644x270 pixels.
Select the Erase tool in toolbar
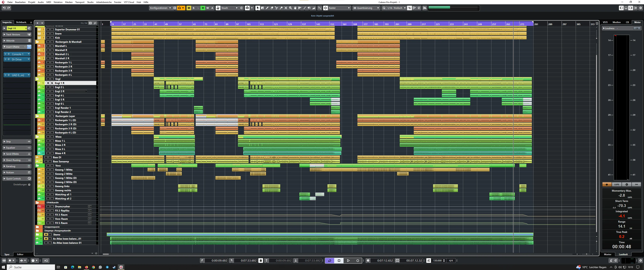[272, 8]
